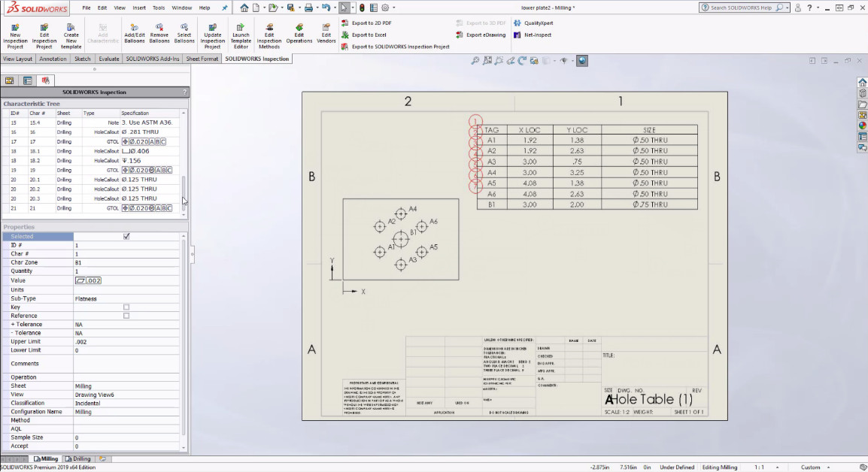
Task: Open the Appearances task pane icon
Action: [862, 126]
